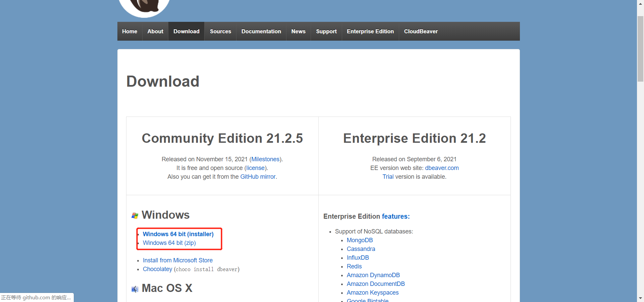644x302 pixels.
Task: Open the About page
Action: pos(155,31)
